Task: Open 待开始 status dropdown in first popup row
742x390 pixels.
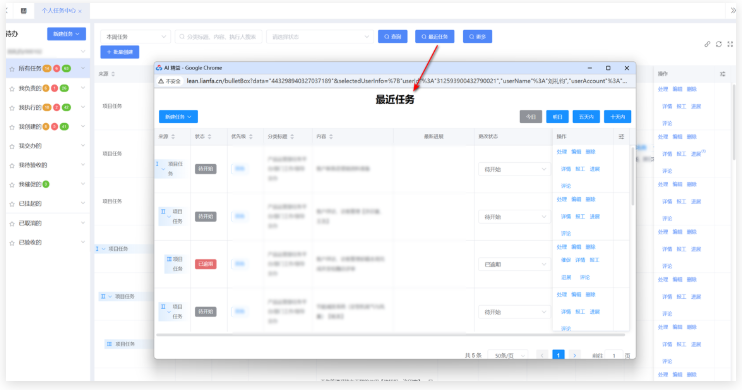Action: [x=514, y=169]
